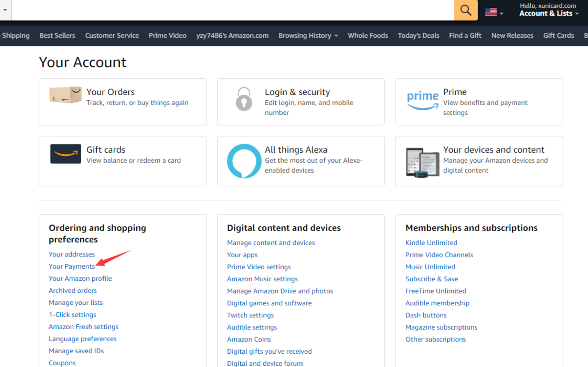Open Manage content and devices link
The height and width of the screenshot is (367, 588).
pyautogui.click(x=271, y=242)
